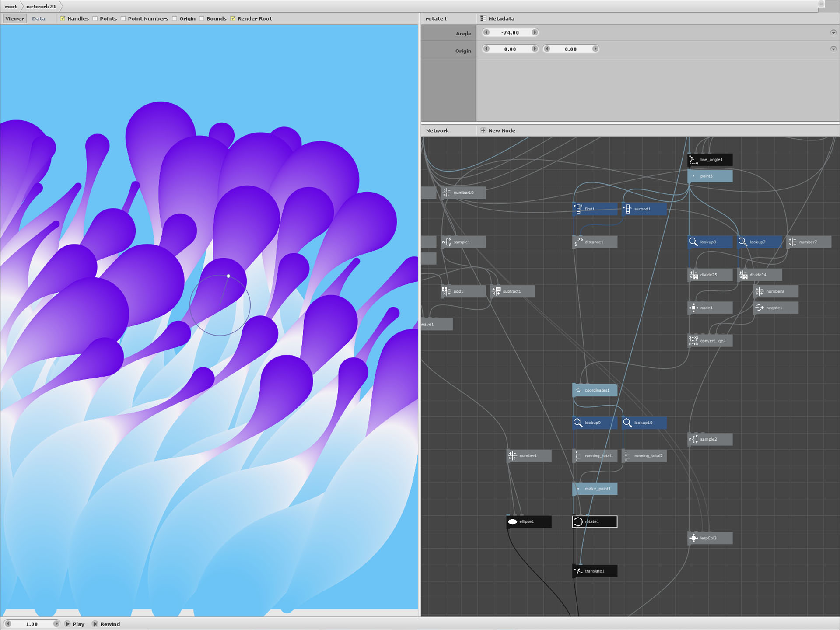Increase Angle value with right arrow
This screenshot has height=630, width=840.
(534, 32)
